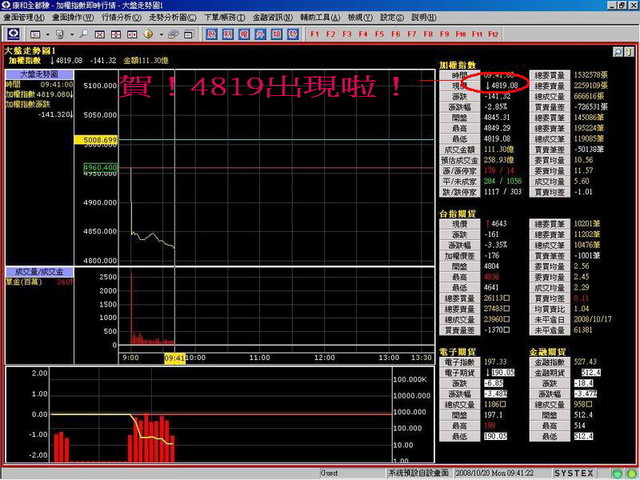This screenshot has height=480, width=640.
Task: Click the link/chain toolbar icon
Action: click(173, 35)
